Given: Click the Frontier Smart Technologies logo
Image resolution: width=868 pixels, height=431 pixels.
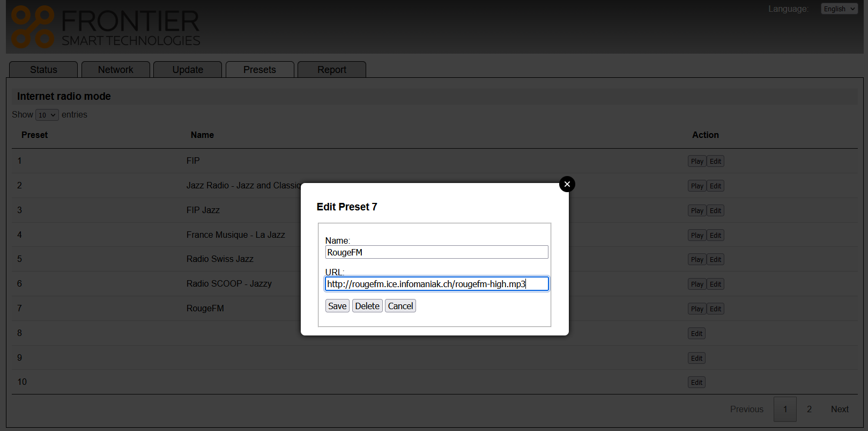Looking at the screenshot, I should pos(106,27).
